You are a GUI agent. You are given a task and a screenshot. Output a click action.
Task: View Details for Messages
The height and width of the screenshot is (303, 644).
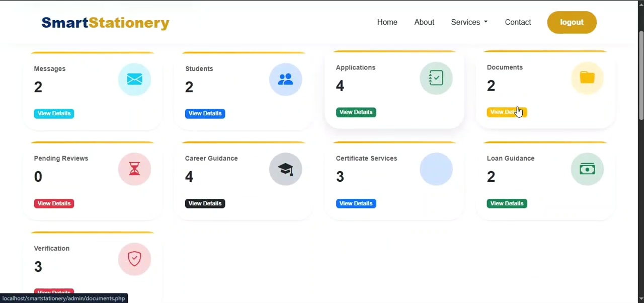click(x=54, y=113)
